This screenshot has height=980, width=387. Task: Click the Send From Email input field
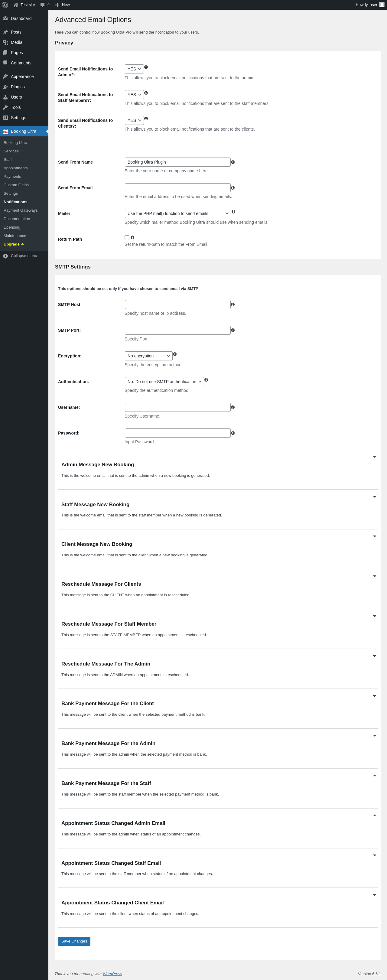point(178,188)
